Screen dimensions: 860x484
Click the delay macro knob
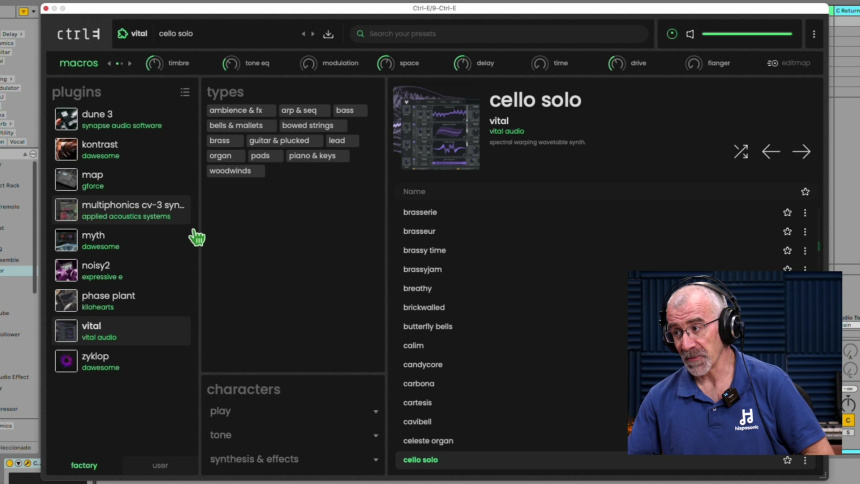point(462,64)
